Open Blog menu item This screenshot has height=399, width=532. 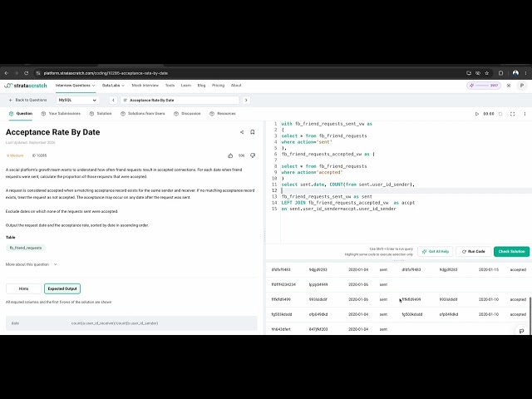pyautogui.click(x=201, y=86)
